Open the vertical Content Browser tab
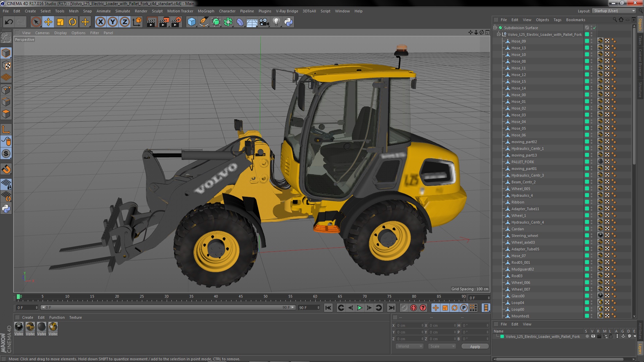 click(x=640, y=63)
